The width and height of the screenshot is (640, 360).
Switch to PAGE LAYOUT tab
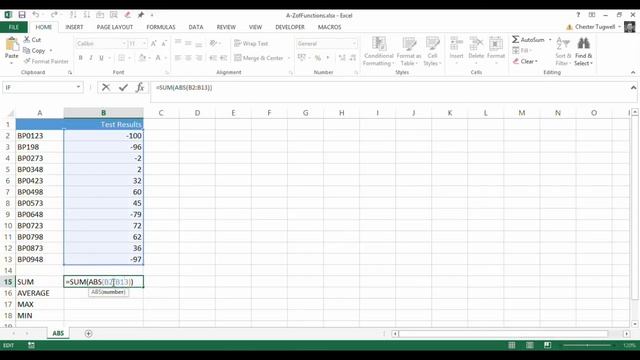(x=115, y=27)
